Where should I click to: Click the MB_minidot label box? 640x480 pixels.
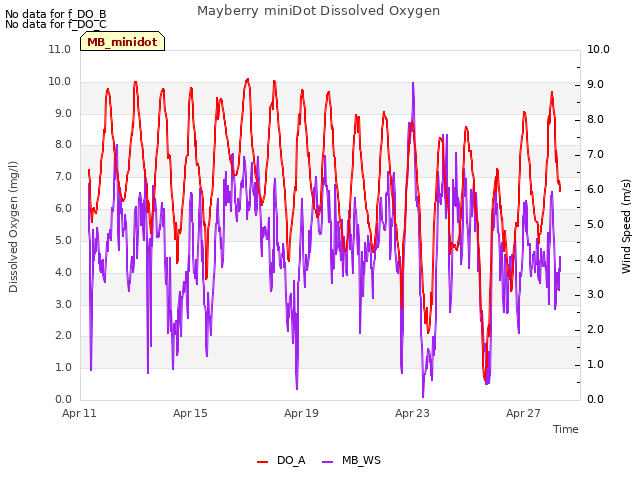coord(122,41)
